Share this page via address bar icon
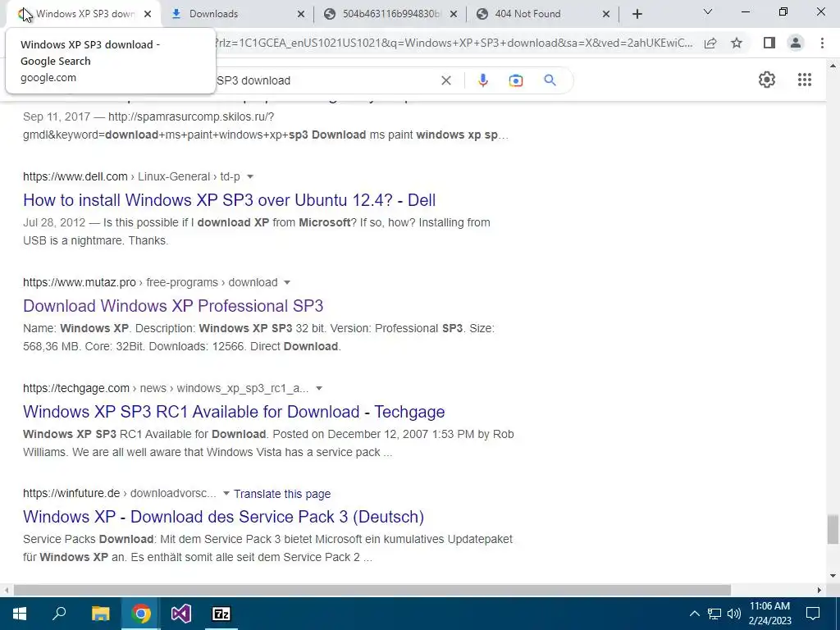 (710, 43)
